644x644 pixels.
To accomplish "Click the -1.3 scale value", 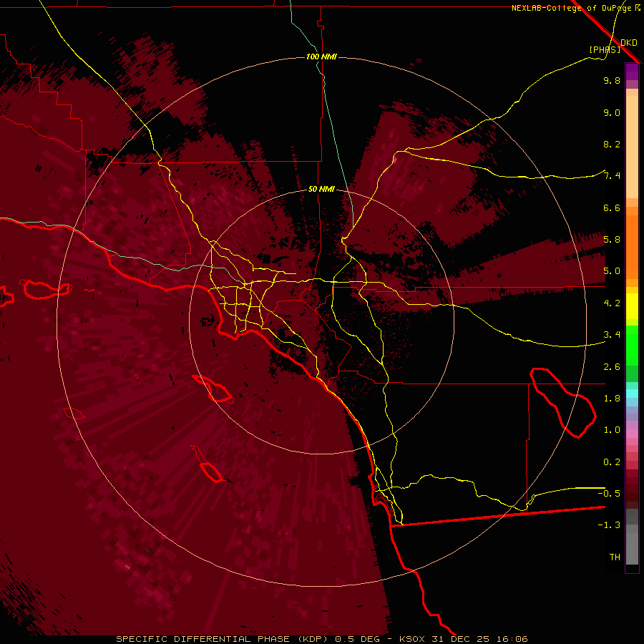I will (609, 525).
